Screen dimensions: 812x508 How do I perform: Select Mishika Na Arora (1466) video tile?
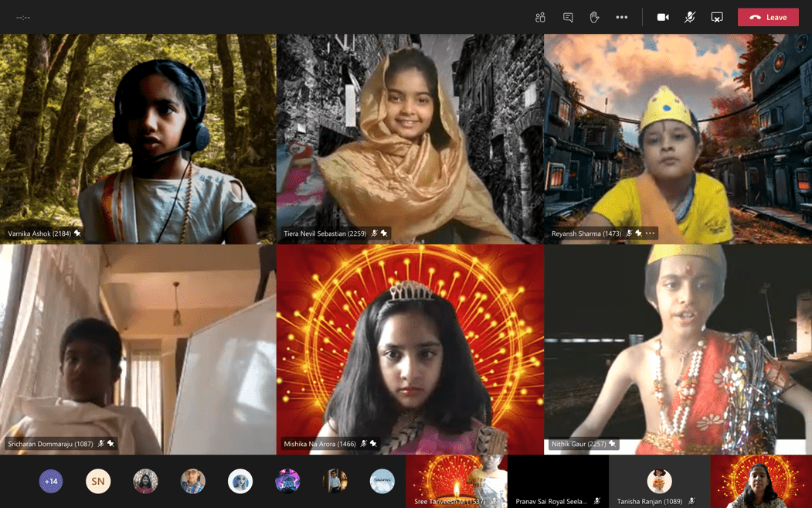410,349
